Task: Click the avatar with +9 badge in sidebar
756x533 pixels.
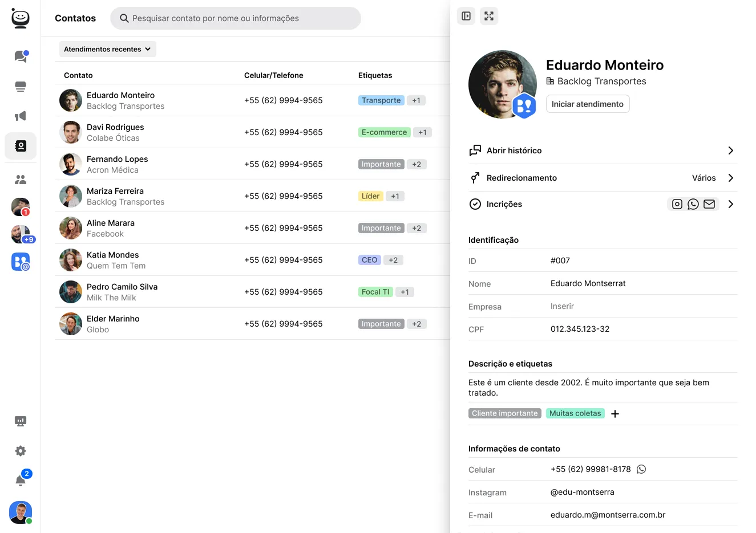Action: pos(21,234)
